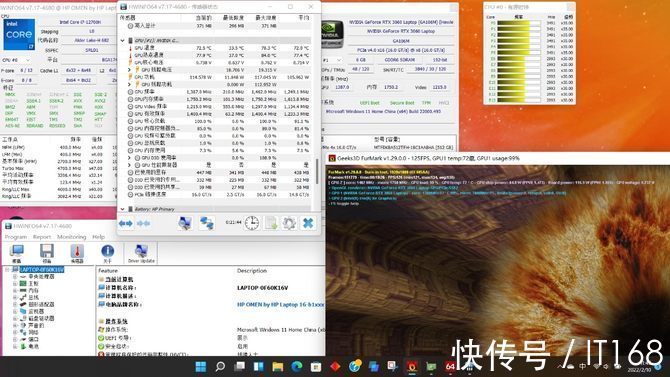Screen dimensions: 670x377
Task: Launch Microsoft Edge from the taskbar
Action: tap(297, 367)
